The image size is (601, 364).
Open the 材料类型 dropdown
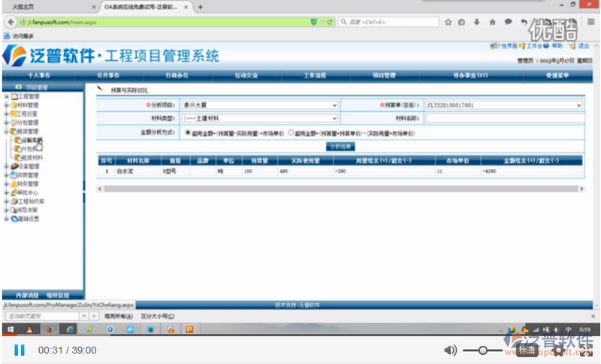334,119
